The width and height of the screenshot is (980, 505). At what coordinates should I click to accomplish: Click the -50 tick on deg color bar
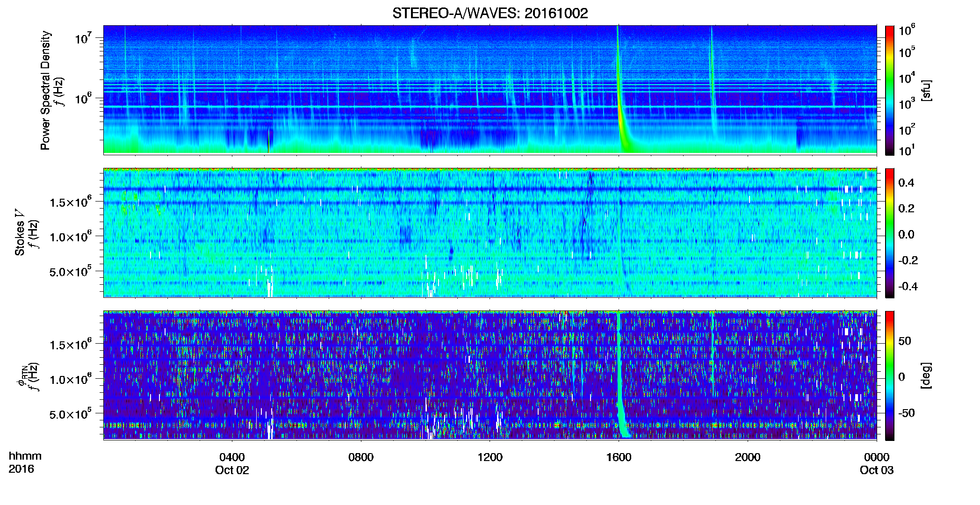pos(907,413)
